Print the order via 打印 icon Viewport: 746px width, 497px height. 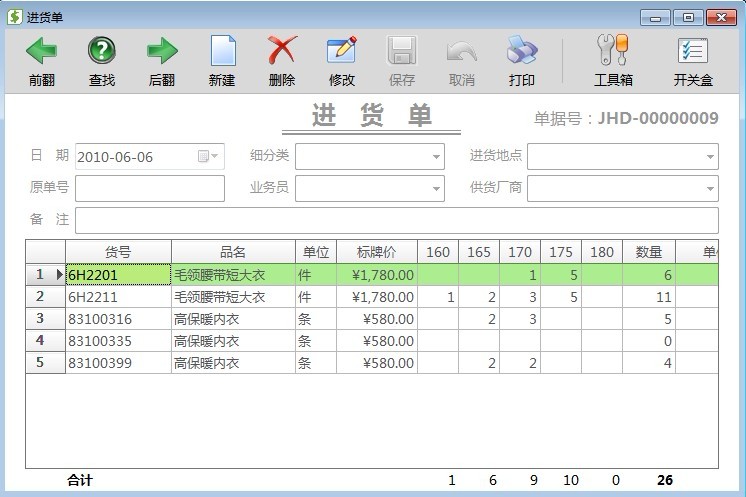tap(522, 50)
